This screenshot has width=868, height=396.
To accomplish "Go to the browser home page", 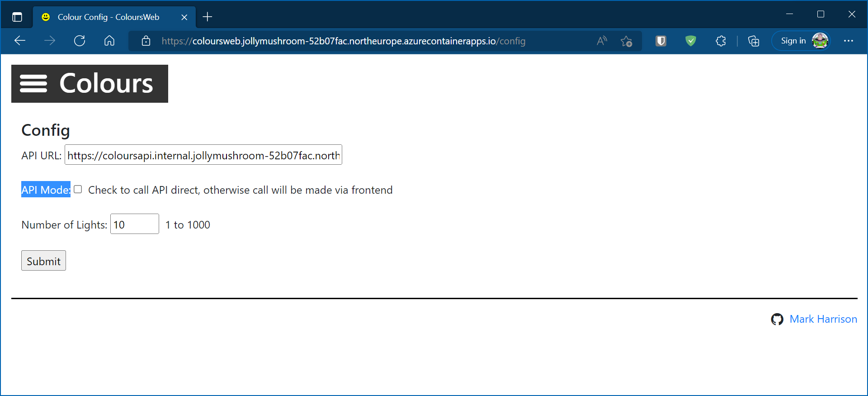I will [x=109, y=41].
